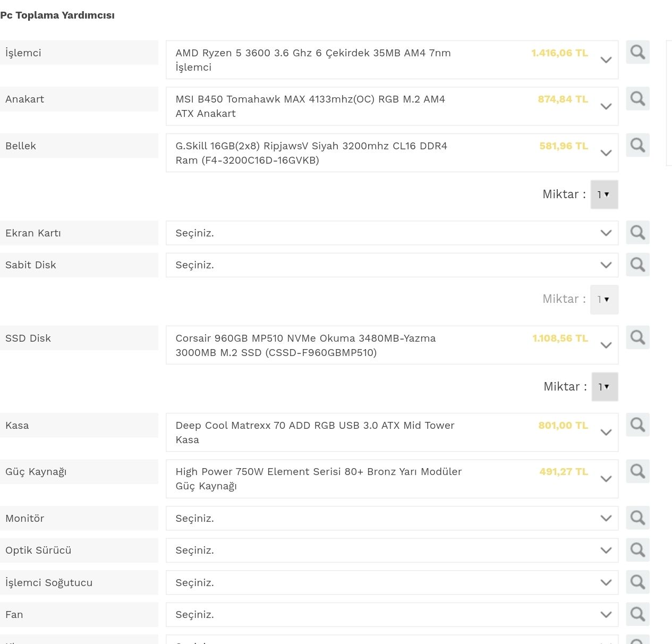Screen dimensions: 672x644
Task: Click the Monitör search magnifier icon
Action: coord(637,518)
